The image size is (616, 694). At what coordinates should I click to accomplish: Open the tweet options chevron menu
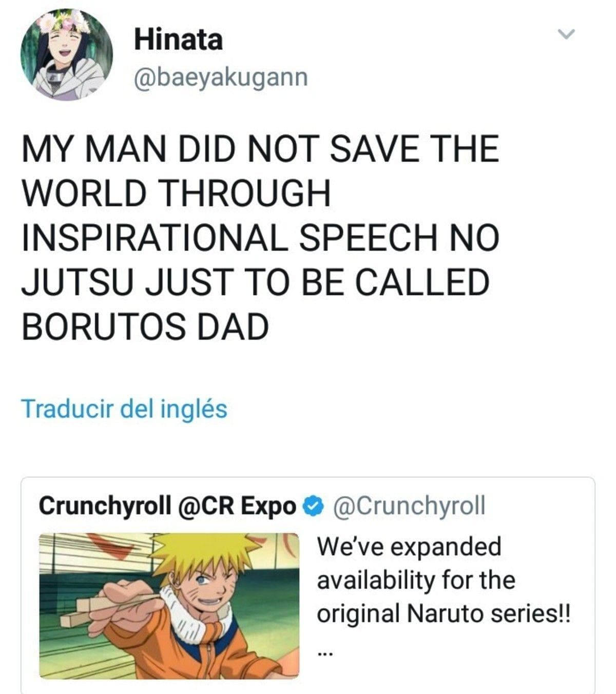point(566,34)
